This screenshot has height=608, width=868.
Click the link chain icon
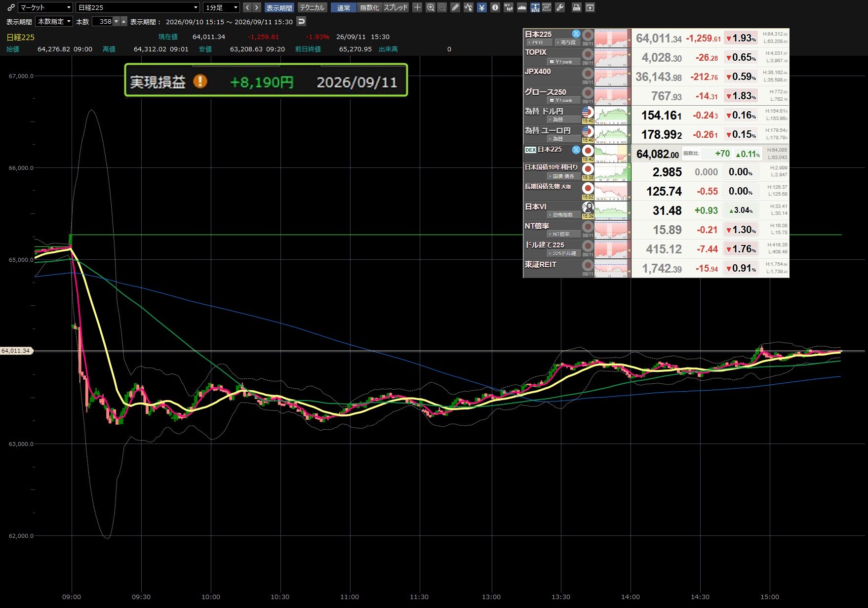click(11, 7)
